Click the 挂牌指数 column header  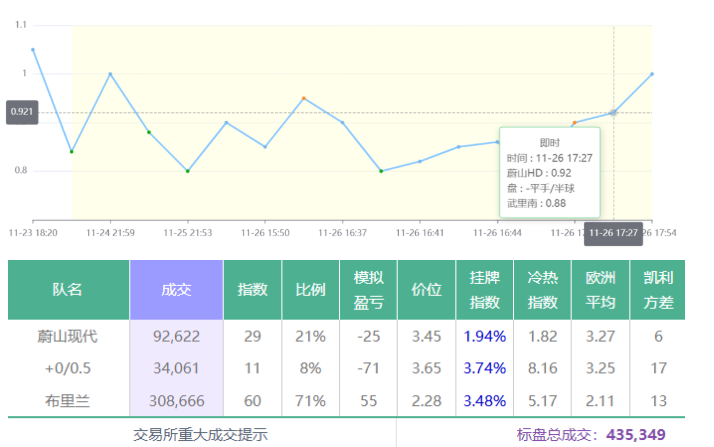pyautogui.click(x=485, y=289)
